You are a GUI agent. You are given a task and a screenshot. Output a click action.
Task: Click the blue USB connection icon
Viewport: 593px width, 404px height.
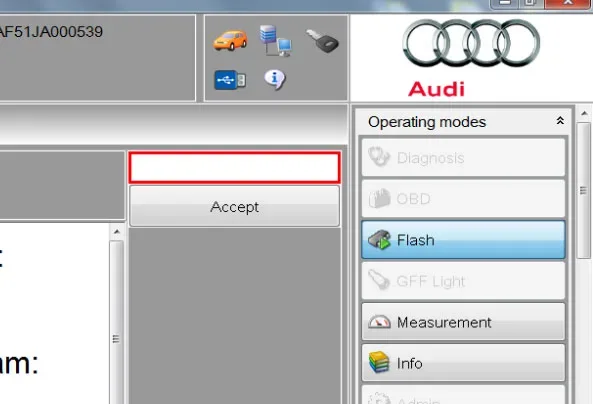230,80
